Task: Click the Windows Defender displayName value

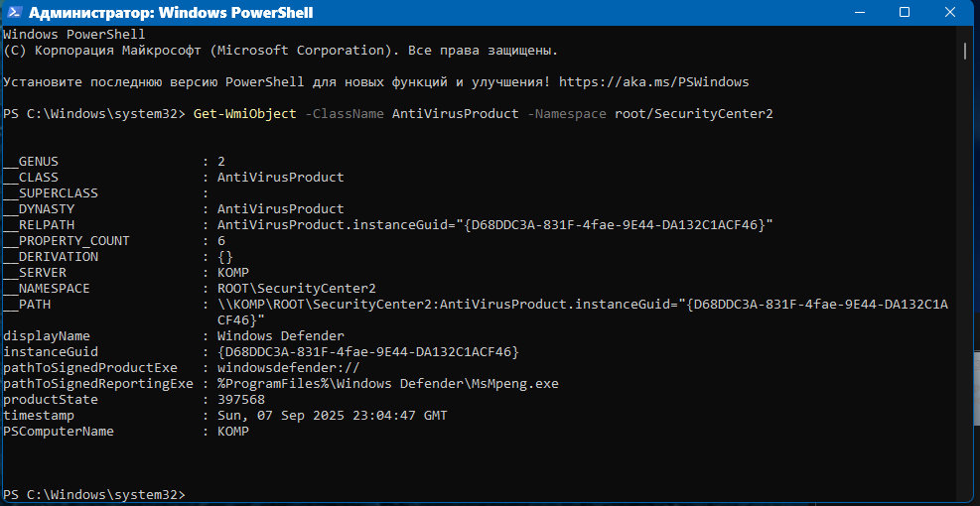Action: 281,336
